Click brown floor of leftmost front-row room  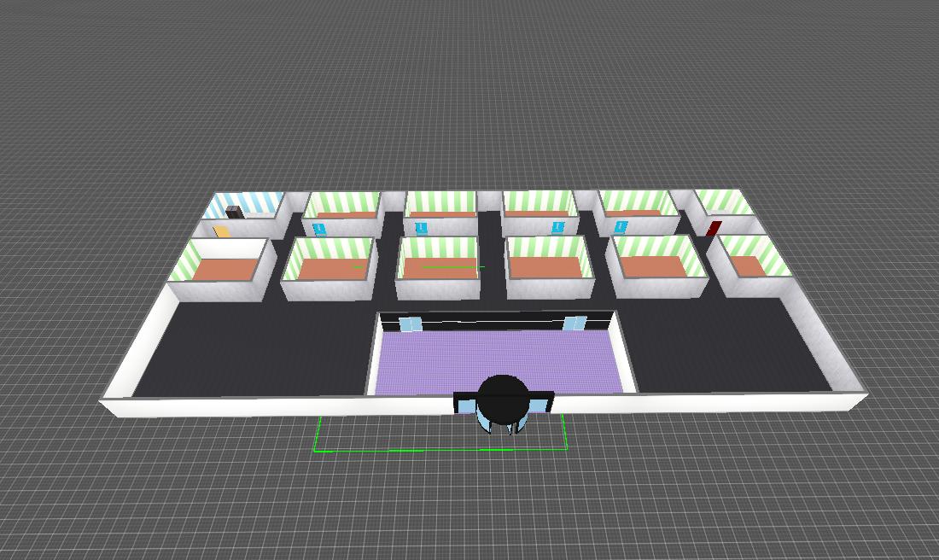[x=224, y=269]
